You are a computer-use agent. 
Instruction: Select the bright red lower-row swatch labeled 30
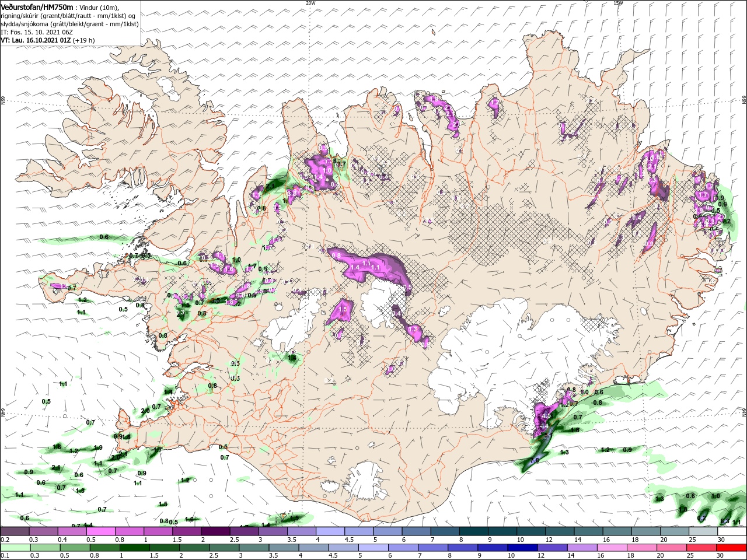732,548
